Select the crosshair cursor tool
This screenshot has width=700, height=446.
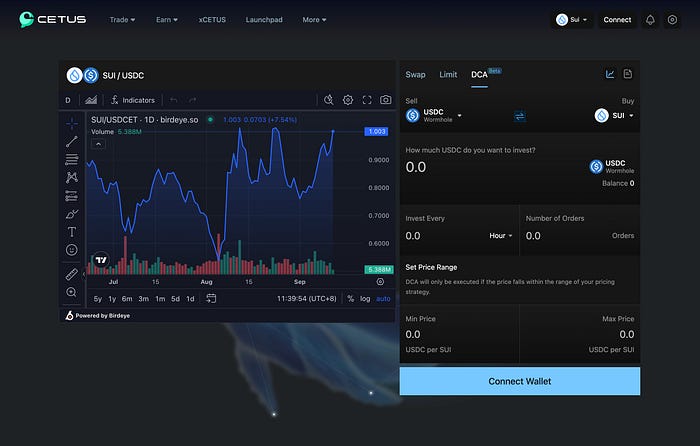71,123
